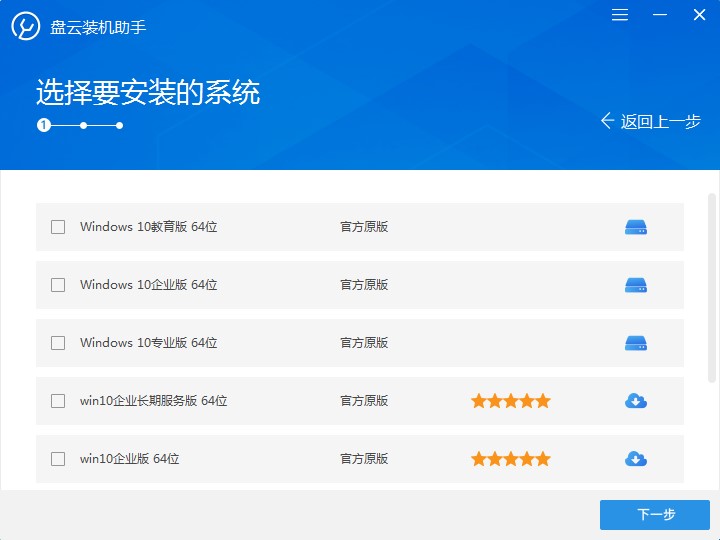The height and width of the screenshot is (540, 720).
Task: Click the system list vertical scrollbar
Action: pyautogui.click(x=712, y=288)
